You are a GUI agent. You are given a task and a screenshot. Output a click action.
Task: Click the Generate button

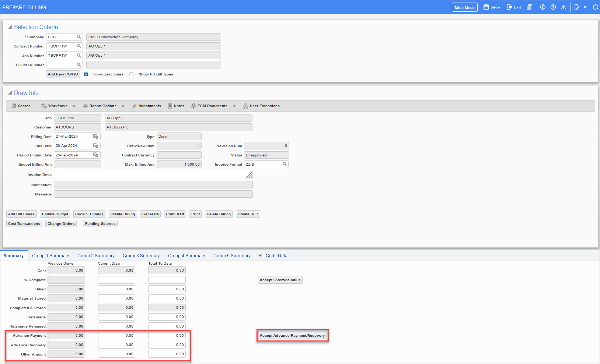pos(150,214)
